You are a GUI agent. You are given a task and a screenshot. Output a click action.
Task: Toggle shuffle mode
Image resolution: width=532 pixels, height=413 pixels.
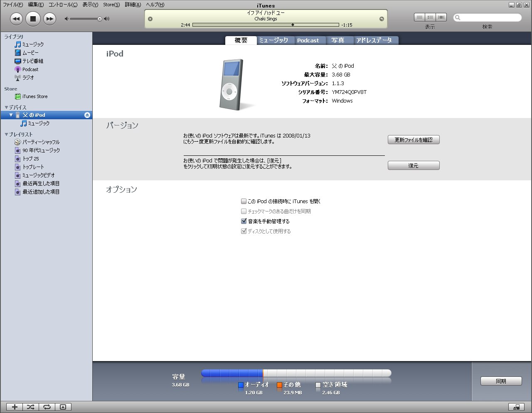click(x=31, y=407)
